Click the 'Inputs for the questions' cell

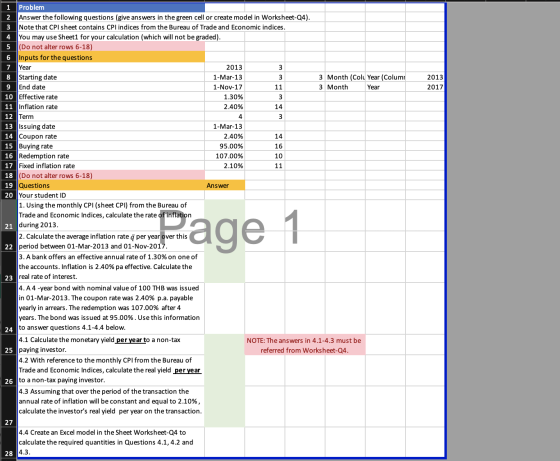tap(111, 57)
